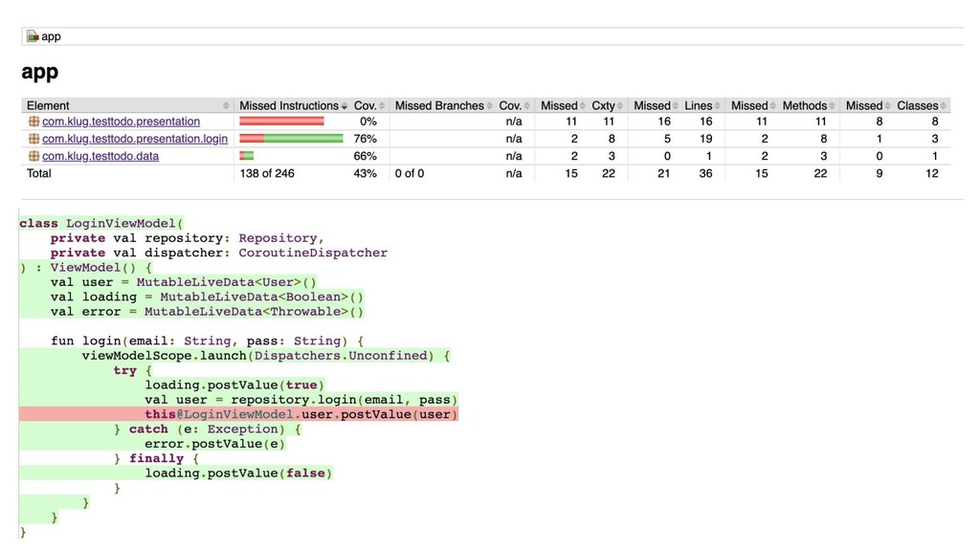Sort the table by Missed Branches header

(x=439, y=105)
